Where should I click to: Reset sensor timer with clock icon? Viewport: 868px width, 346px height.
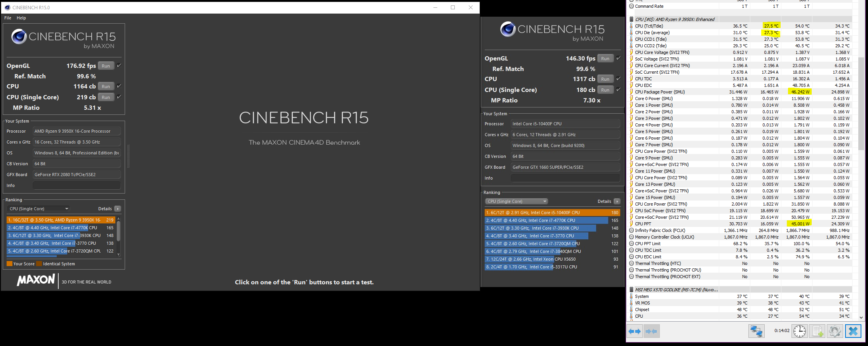pos(800,331)
